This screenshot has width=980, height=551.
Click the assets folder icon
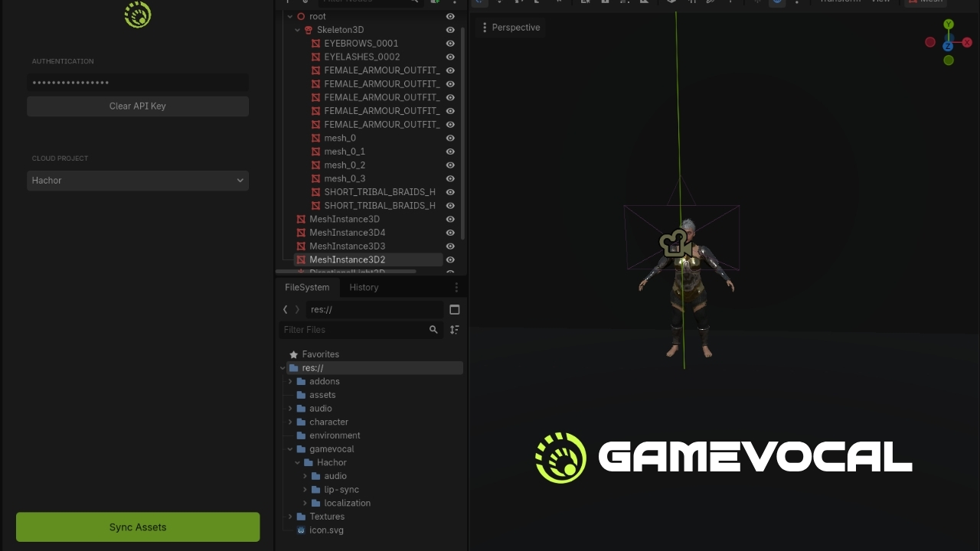301,395
